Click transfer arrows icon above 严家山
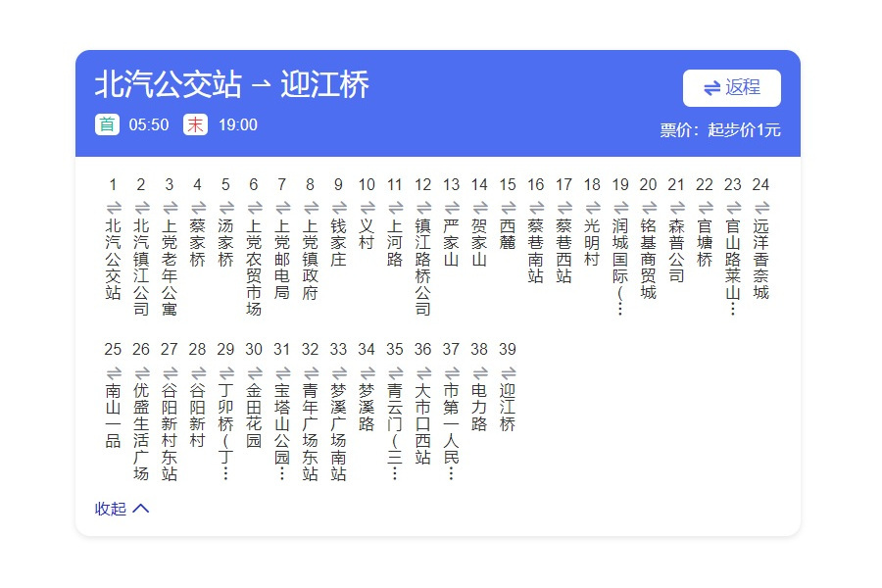This screenshot has height=588, width=882. [x=452, y=208]
